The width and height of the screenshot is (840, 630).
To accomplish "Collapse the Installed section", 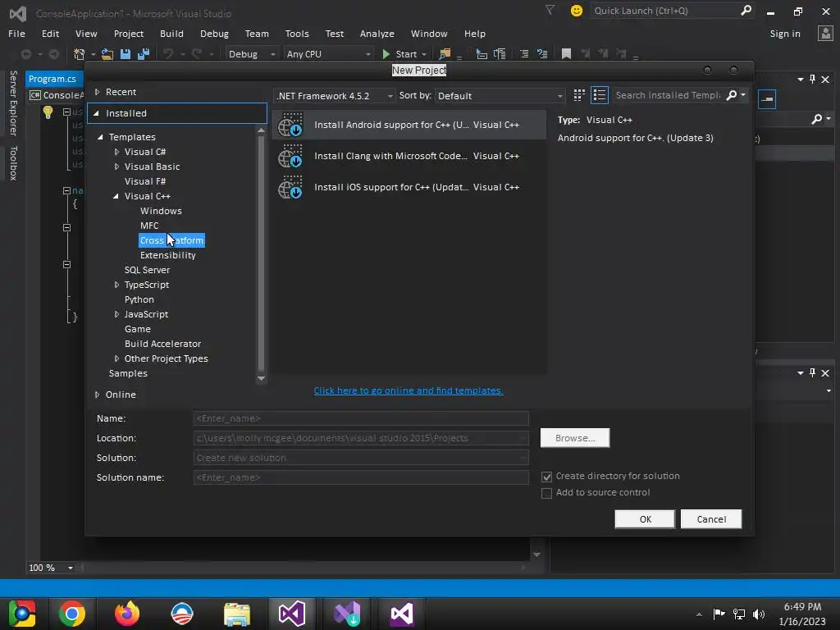I will click(97, 113).
